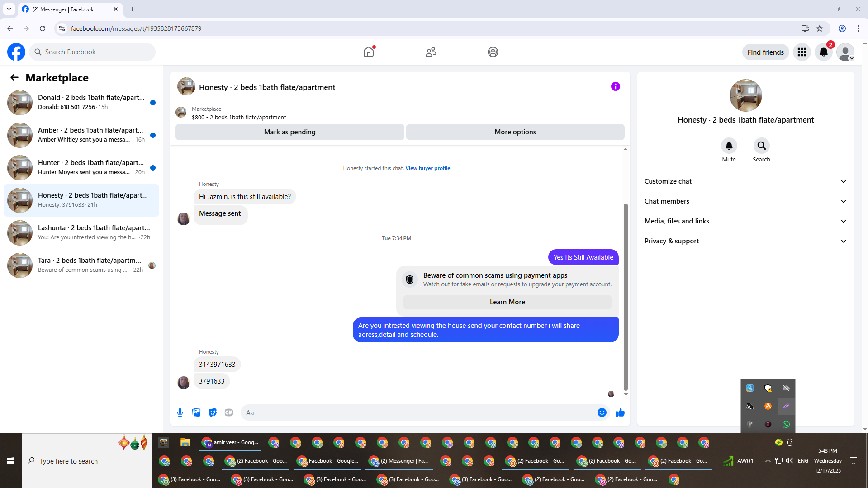Open Windows Start button
Image resolution: width=868 pixels, height=488 pixels.
[x=11, y=461]
